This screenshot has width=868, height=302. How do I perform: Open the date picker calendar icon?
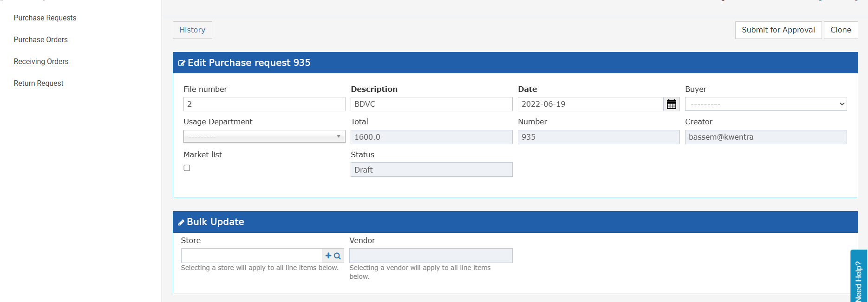(672, 104)
